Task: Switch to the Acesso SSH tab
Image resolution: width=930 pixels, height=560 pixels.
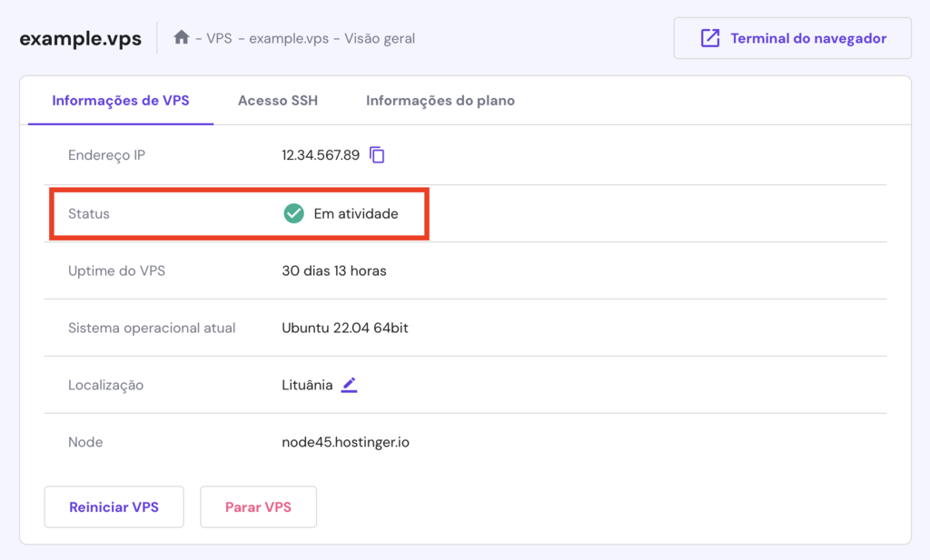Action: coord(277,101)
